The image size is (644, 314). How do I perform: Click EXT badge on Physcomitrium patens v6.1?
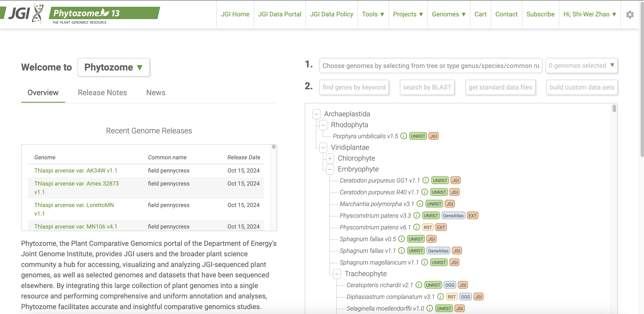click(x=441, y=227)
